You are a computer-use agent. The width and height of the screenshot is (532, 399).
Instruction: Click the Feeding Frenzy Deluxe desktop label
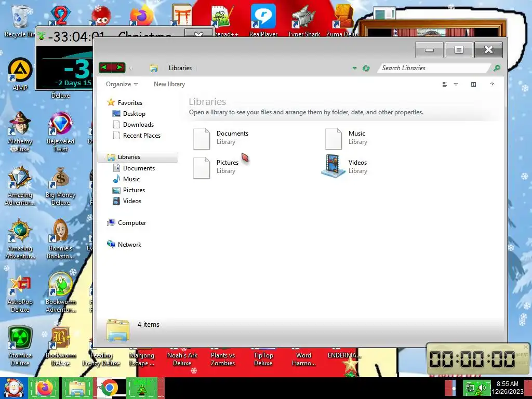pyautogui.click(x=101, y=359)
